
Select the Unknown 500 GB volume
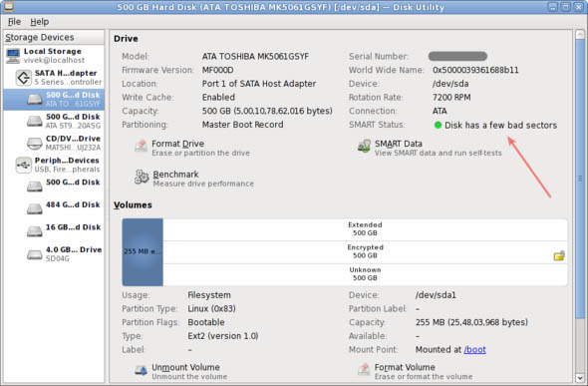pos(365,274)
